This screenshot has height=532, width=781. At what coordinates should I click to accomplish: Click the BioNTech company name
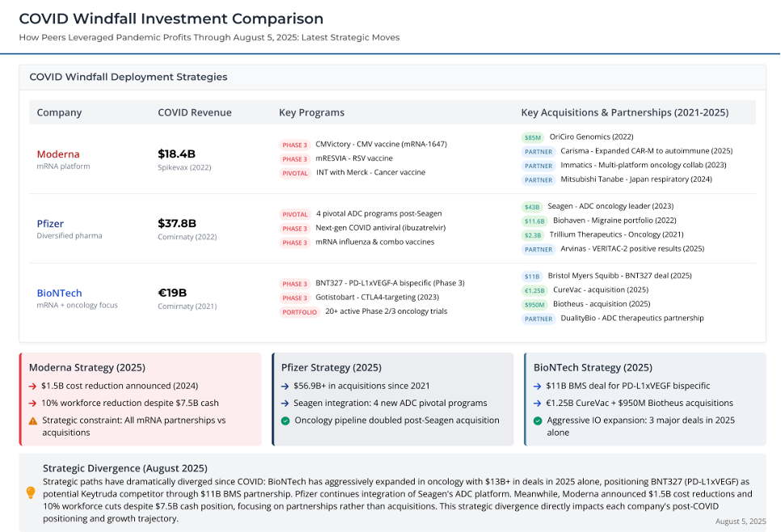(x=59, y=293)
